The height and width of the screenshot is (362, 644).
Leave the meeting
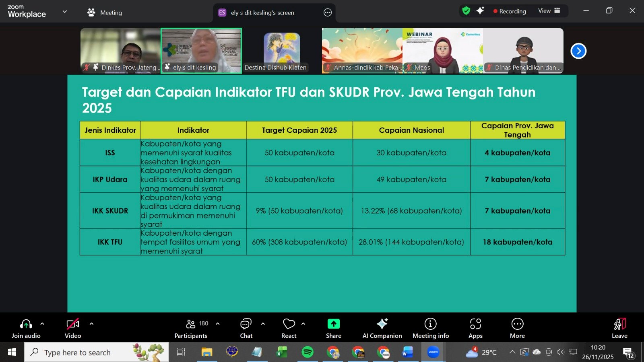click(x=619, y=328)
